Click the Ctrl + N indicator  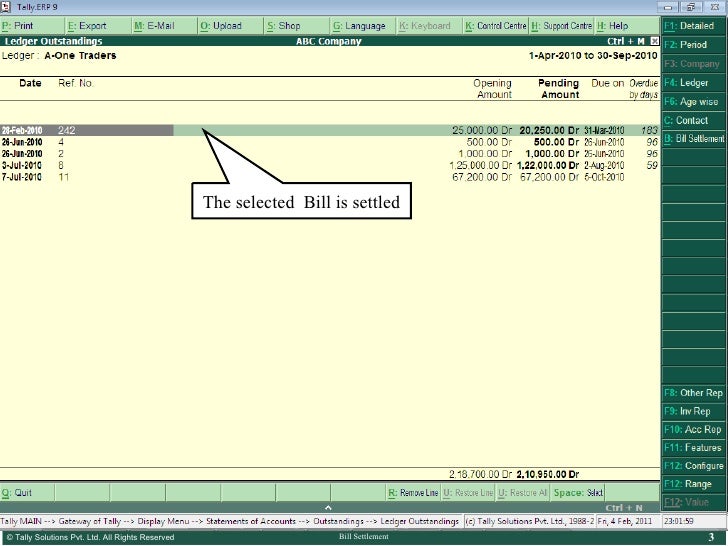[x=624, y=508]
